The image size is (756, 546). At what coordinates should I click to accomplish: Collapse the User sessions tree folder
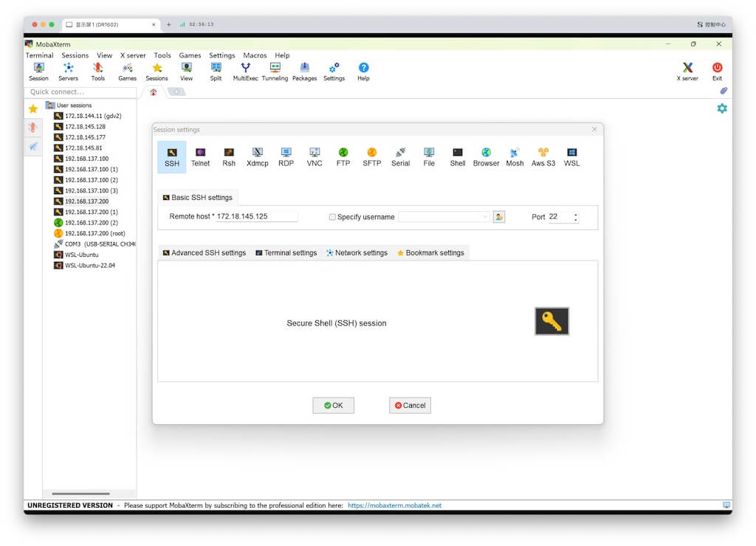[50, 106]
